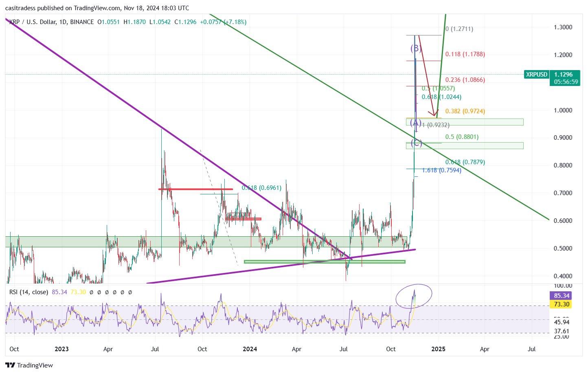588x374 pixels.
Task: Click the 0.382 (0.9724) Fibonacci label
Action: click(x=465, y=111)
